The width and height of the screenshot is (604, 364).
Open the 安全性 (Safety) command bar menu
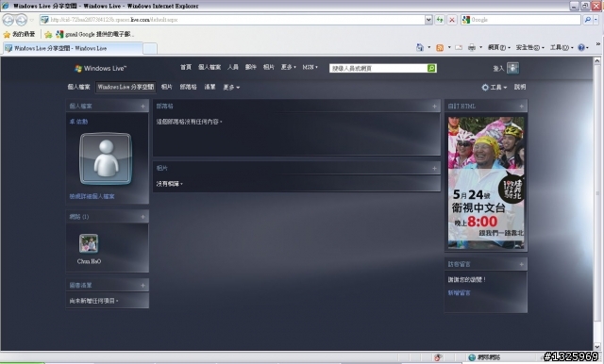pyautogui.click(x=530, y=47)
